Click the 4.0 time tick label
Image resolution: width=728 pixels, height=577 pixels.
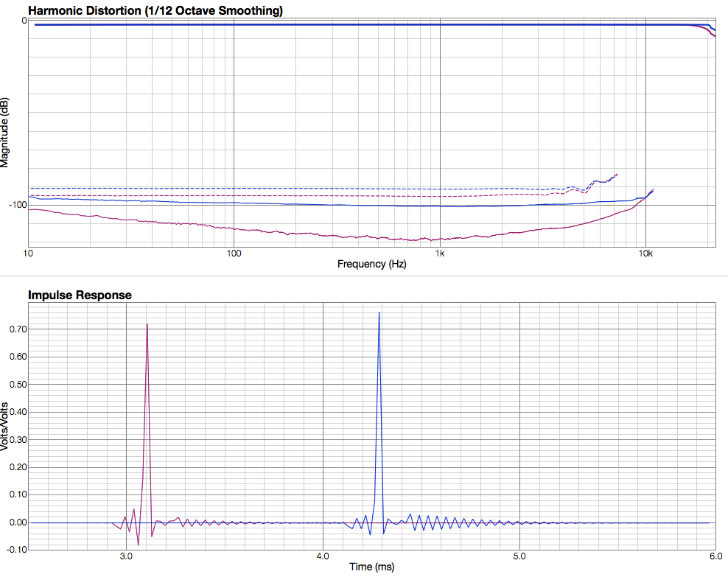[x=323, y=556]
